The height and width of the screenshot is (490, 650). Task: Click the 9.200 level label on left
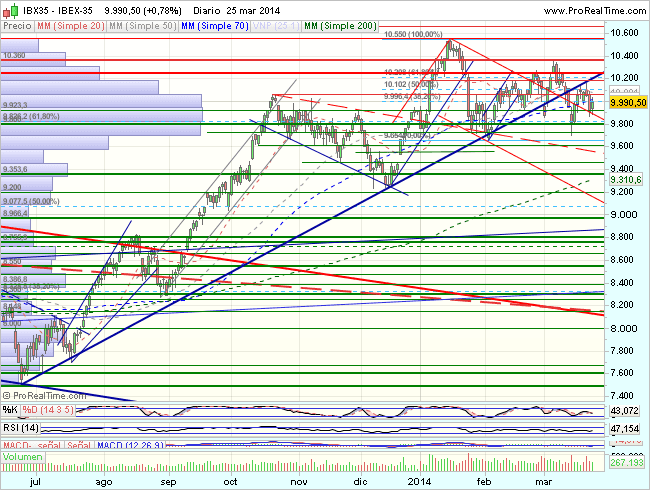click(x=12, y=187)
